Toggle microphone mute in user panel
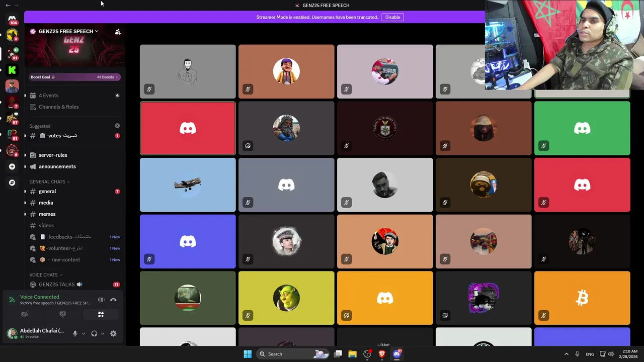Screen dimensions: 644x362 tap(75, 333)
